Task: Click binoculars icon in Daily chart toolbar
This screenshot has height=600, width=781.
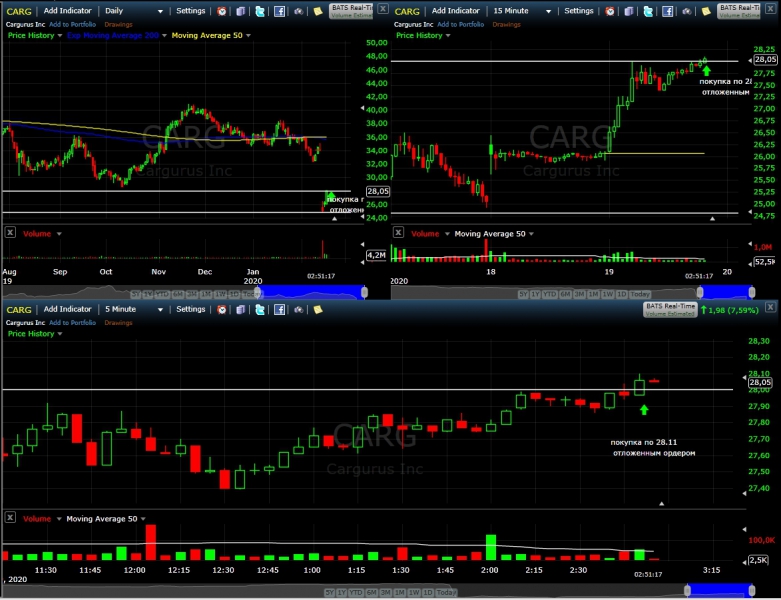Action: [x=298, y=11]
